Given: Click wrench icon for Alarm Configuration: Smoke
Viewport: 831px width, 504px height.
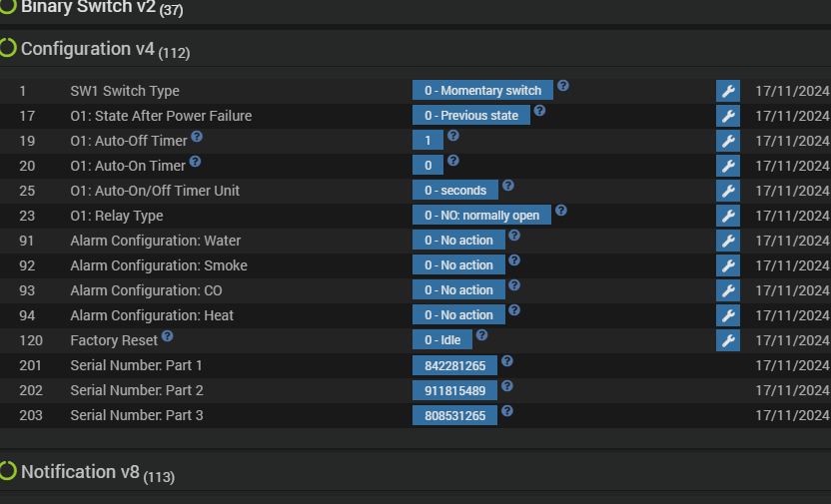Looking at the screenshot, I should [728, 265].
